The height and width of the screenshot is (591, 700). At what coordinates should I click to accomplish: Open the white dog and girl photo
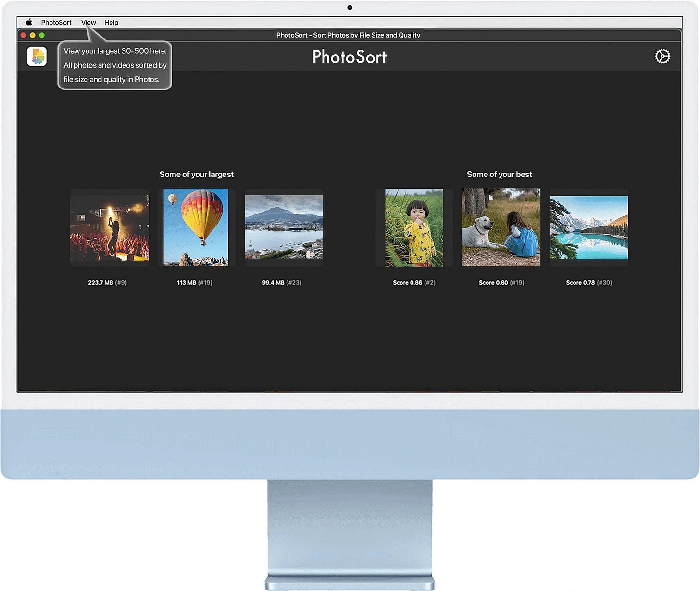[501, 227]
